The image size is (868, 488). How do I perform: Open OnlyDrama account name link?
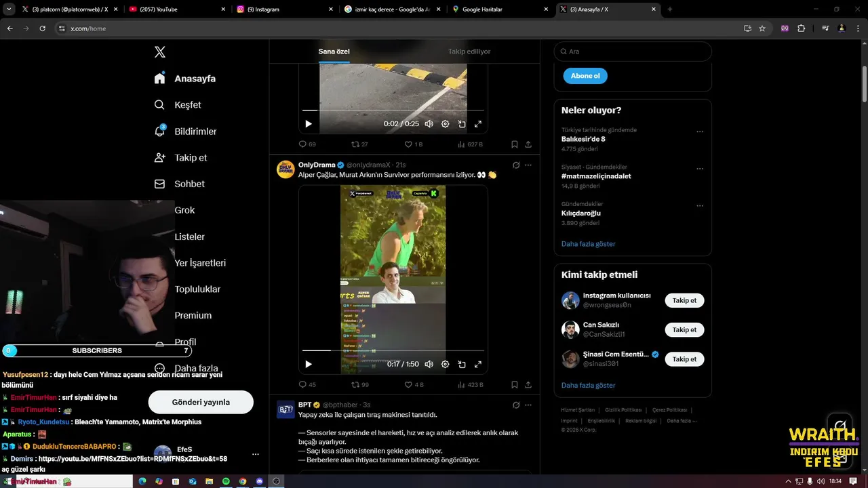coord(317,165)
